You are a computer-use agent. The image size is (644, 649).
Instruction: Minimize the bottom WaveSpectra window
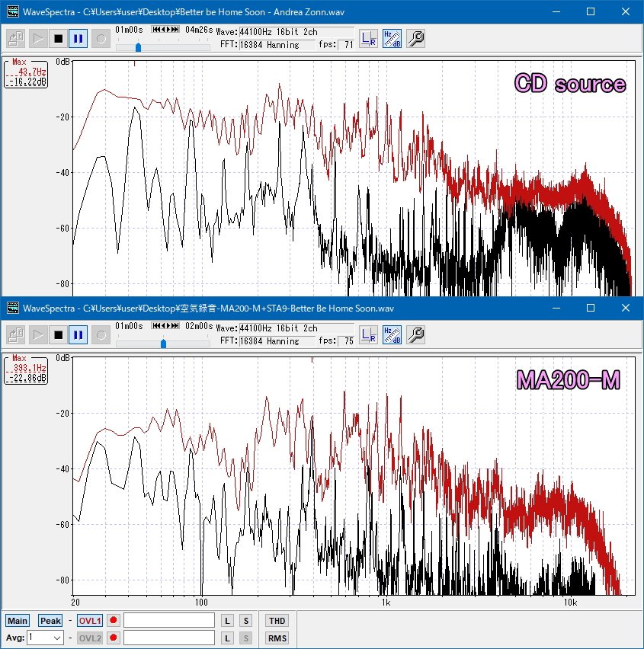pos(556,308)
